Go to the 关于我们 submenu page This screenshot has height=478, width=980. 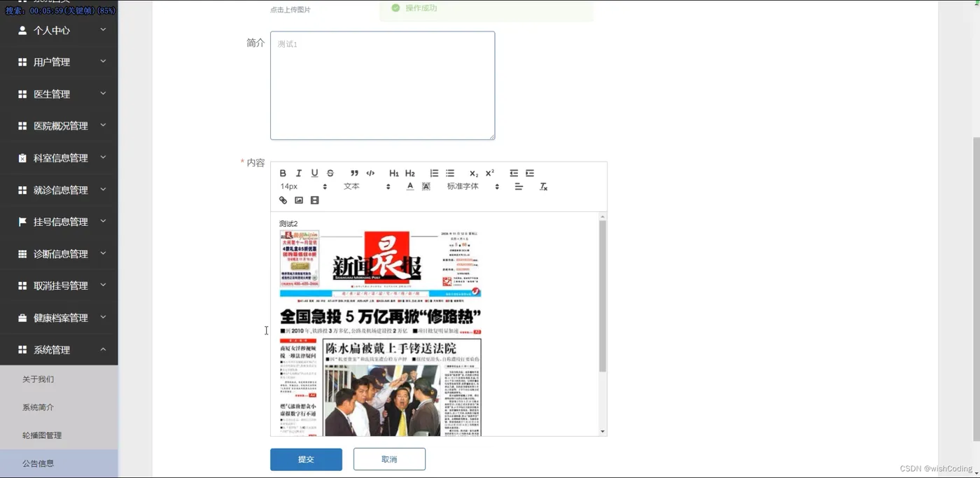[x=59, y=379]
